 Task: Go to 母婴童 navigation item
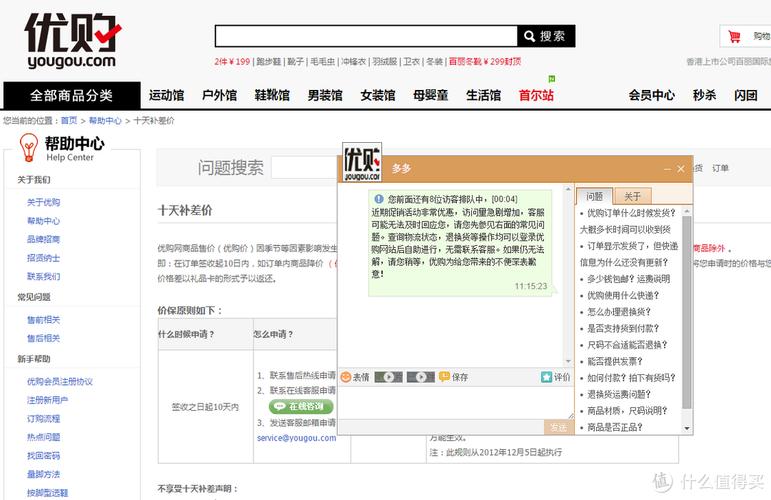(431, 95)
